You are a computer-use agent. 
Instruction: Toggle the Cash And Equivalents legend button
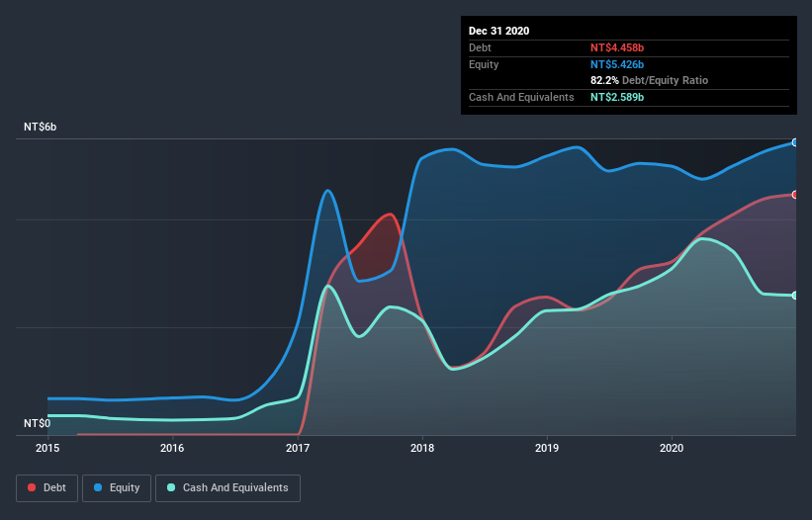[227, 488]
